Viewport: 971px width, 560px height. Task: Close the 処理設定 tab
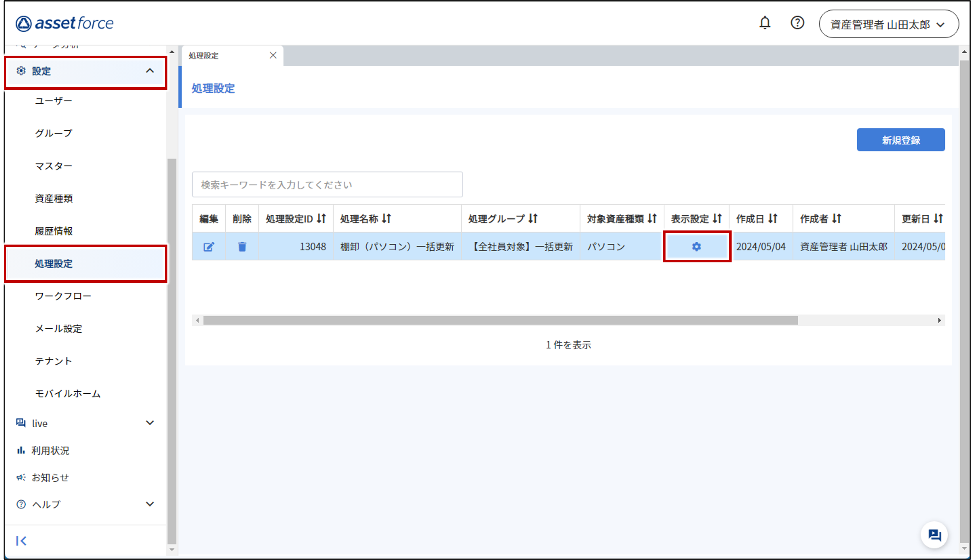[273, 55]
